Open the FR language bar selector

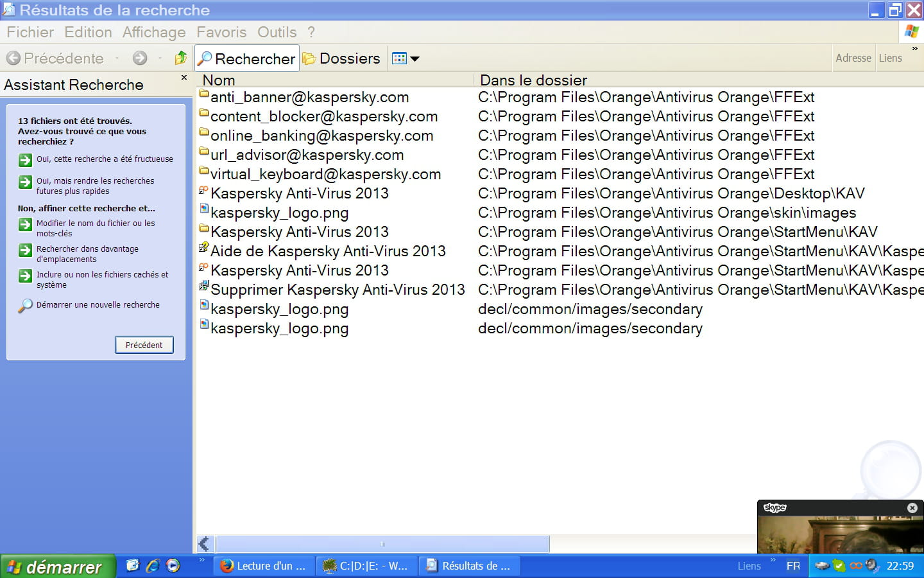tap(793, 566)
